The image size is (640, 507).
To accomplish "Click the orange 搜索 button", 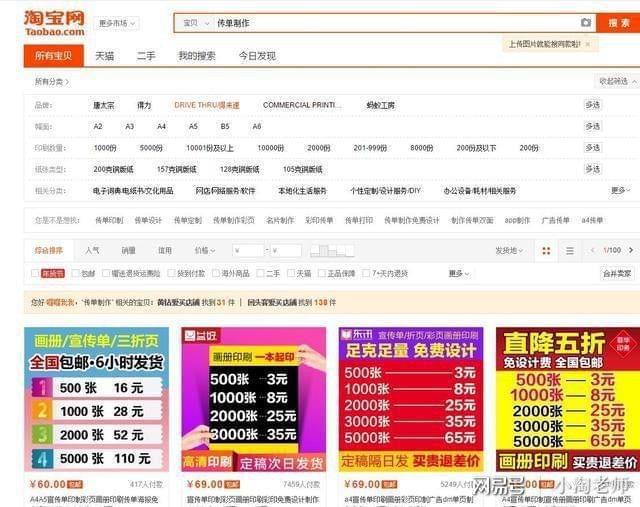I will [618, 23].
